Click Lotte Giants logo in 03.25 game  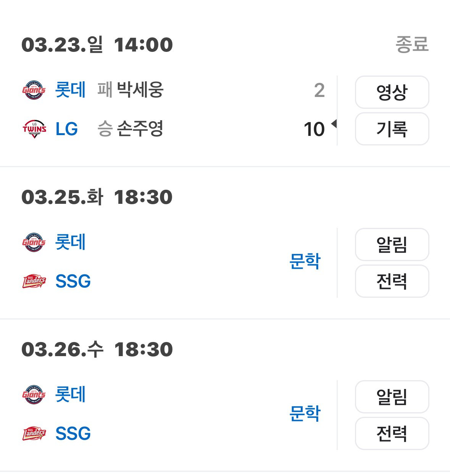(34, 242)
